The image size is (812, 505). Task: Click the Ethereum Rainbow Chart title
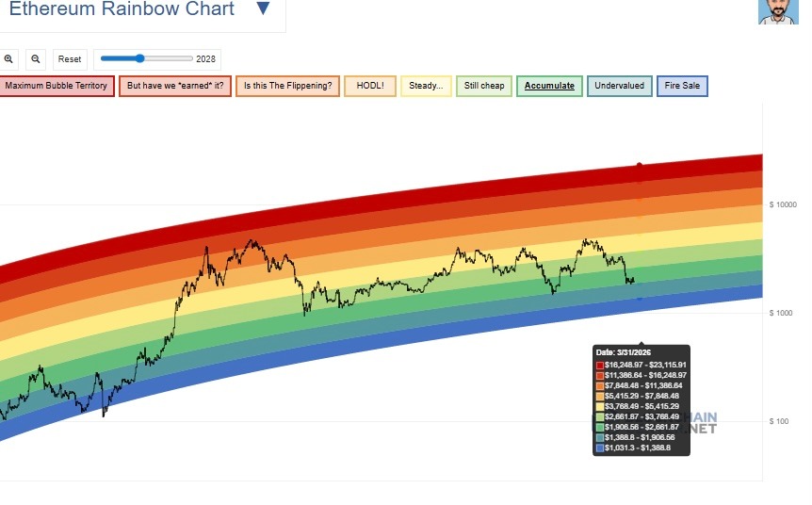[122, 9]
